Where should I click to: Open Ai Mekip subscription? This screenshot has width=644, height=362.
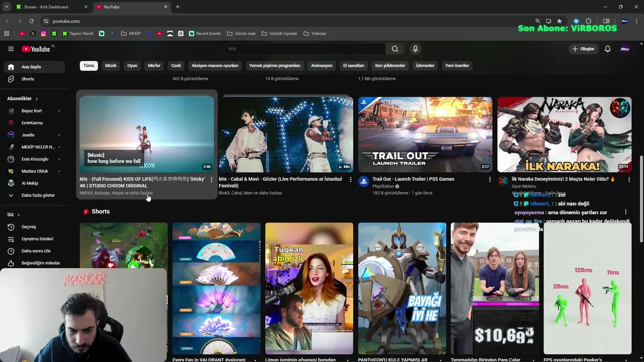[x=34, y=183]
